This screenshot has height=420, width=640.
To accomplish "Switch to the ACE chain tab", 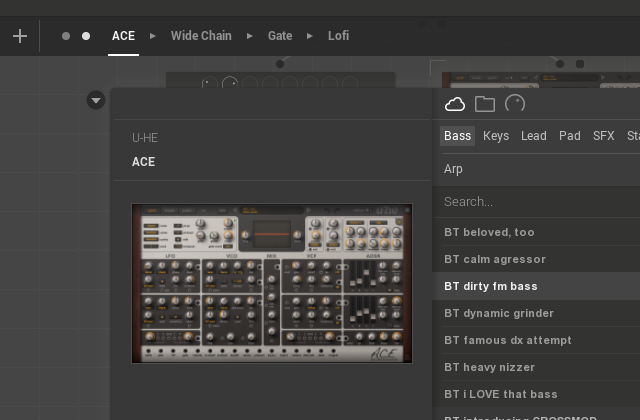I will click(123, 36).
